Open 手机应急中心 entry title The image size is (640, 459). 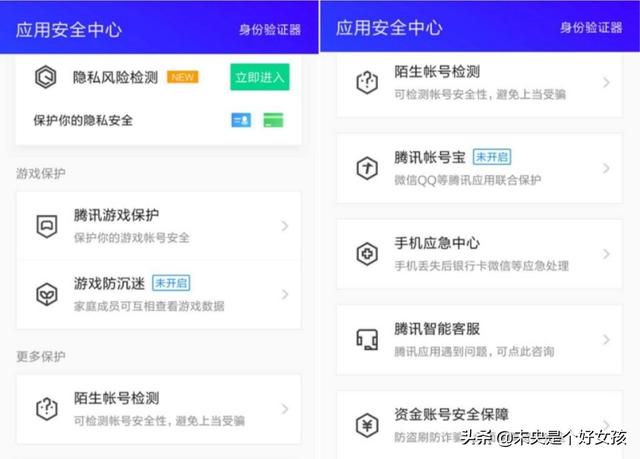pos(437,243)
